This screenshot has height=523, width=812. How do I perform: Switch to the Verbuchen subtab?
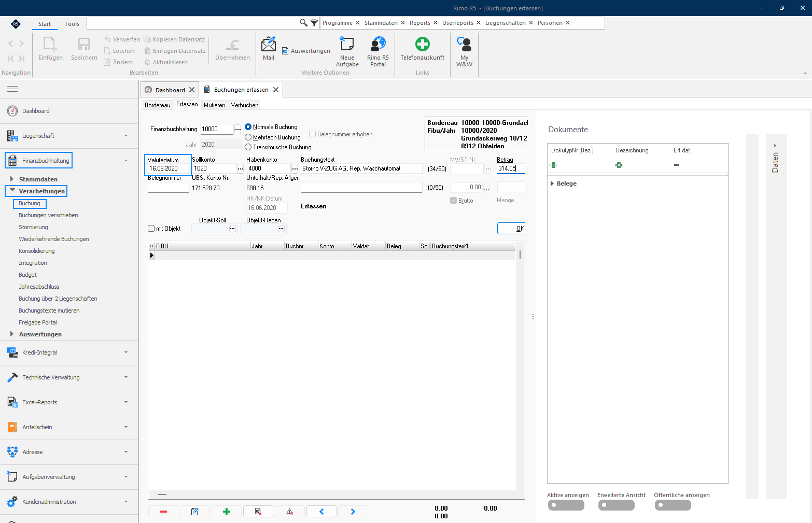pyautogui.click(x=245, y=105)
